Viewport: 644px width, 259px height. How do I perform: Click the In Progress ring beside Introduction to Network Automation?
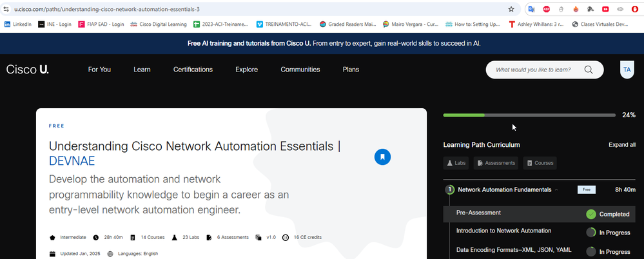coord(591,233)
